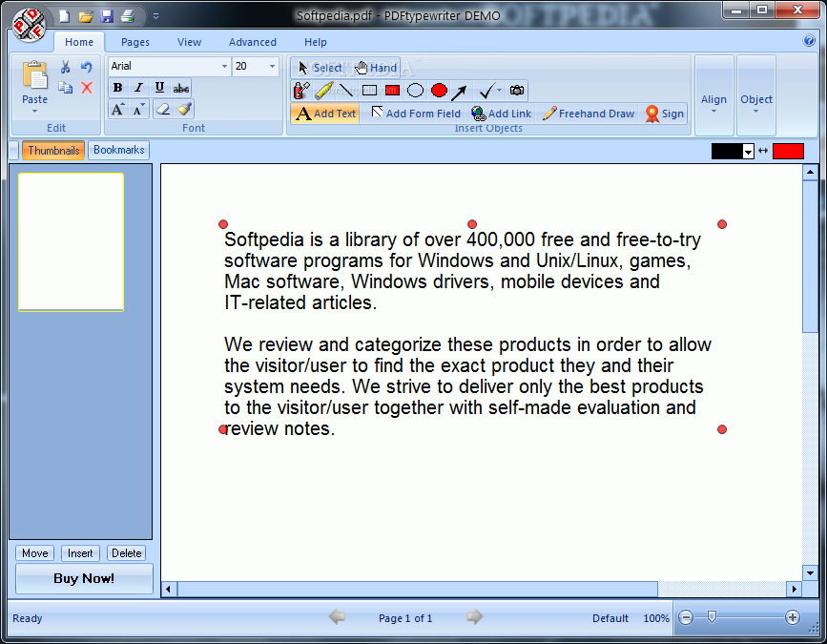
Task: Create a new document from quick access toolbar
Action: [x=64, y=16]
